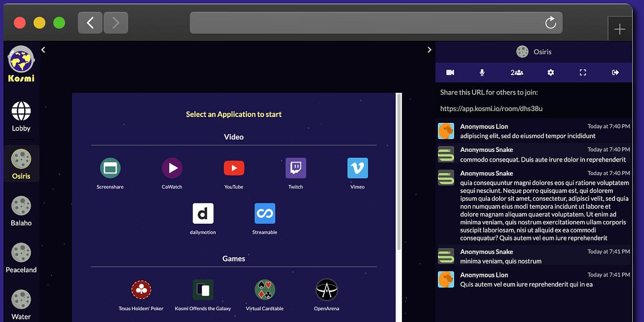Toggle fullscreen mode

point(583,72)
